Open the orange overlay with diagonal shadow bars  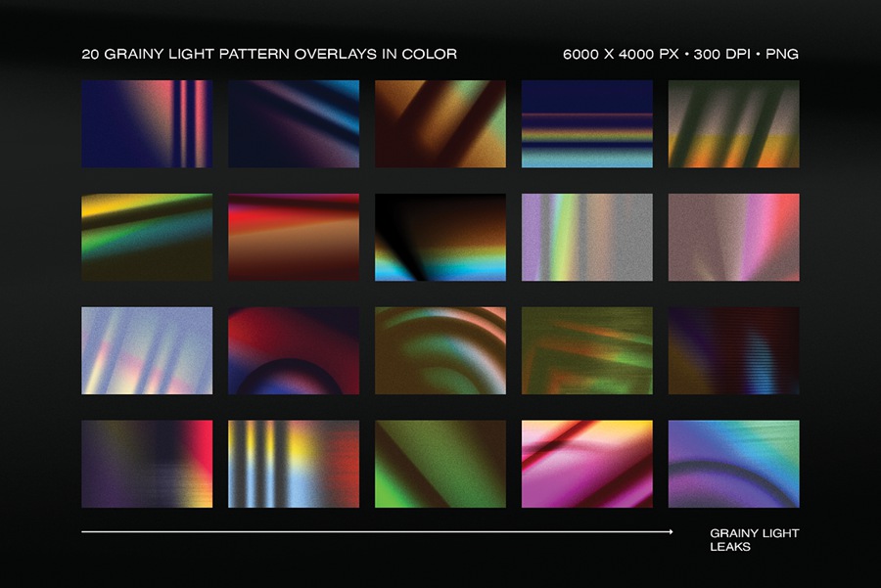(x=440, y=124)
